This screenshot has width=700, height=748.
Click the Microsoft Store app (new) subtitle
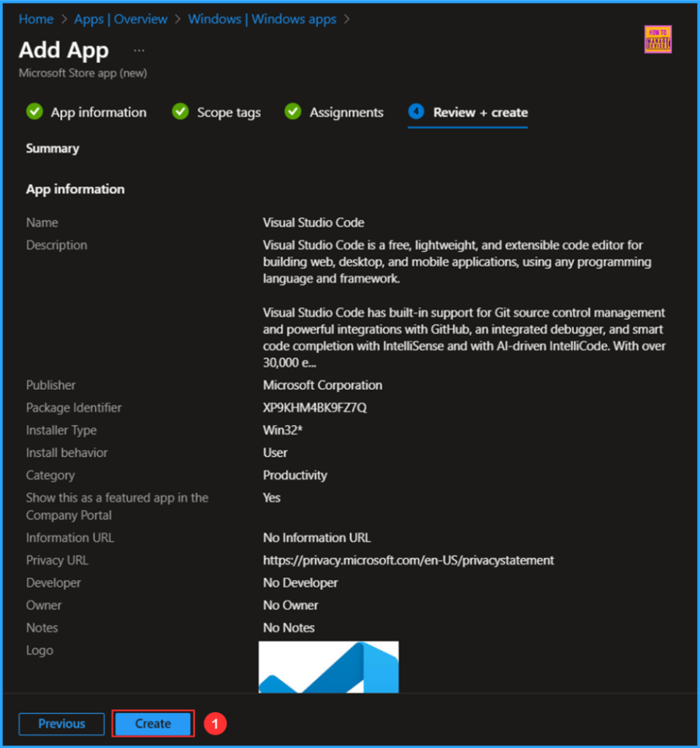pos(83,73)
